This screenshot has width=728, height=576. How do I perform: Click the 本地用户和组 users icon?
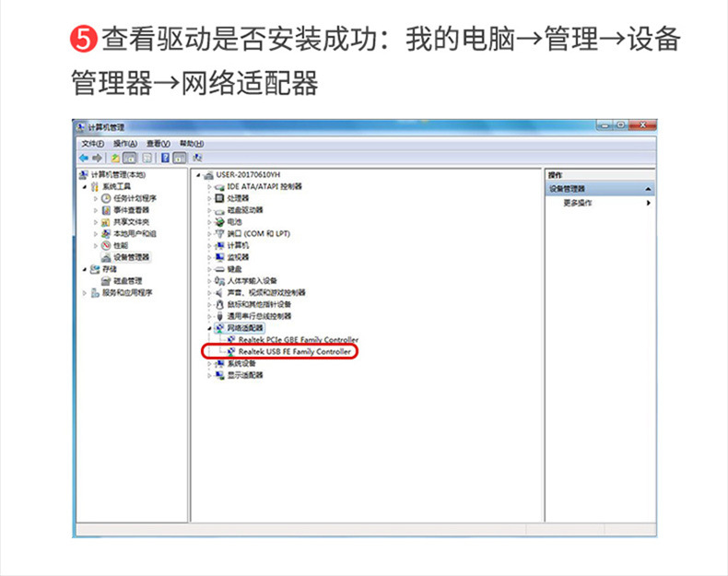(106, 233)
